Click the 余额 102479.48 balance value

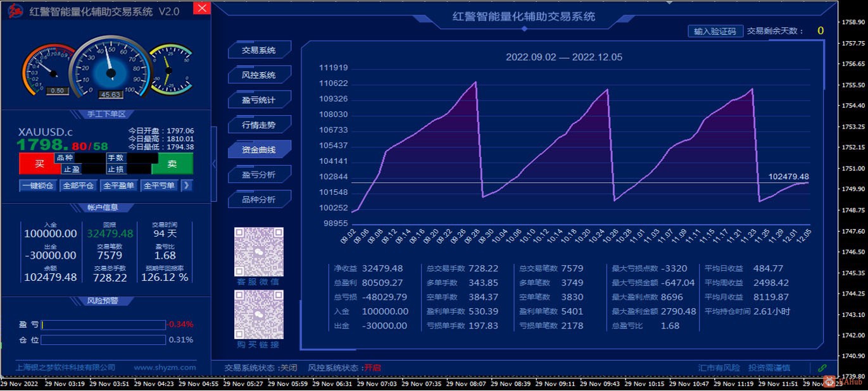[51, 277]
